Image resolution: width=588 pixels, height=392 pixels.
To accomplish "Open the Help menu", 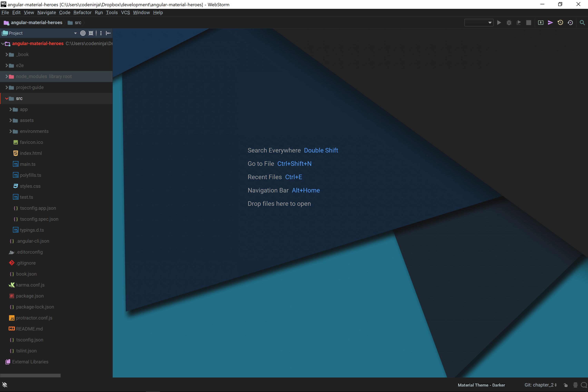I will coord(158,13).
